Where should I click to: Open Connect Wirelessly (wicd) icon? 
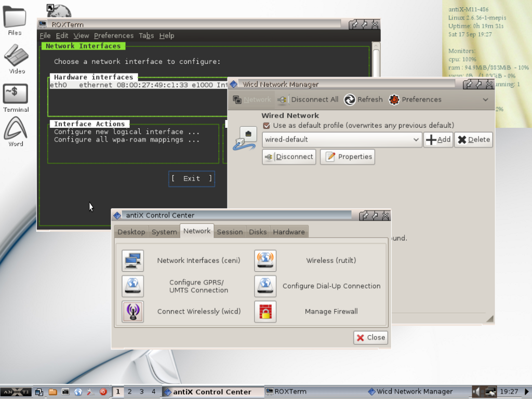pyautogui.click(x=132, y=312)
